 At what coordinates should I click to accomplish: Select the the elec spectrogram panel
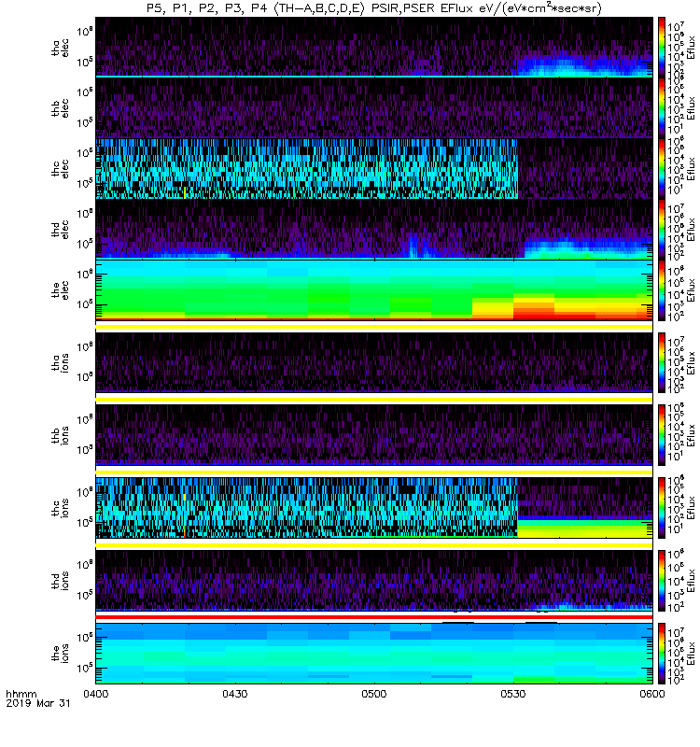pyautogui.click(x=374, y=289)
